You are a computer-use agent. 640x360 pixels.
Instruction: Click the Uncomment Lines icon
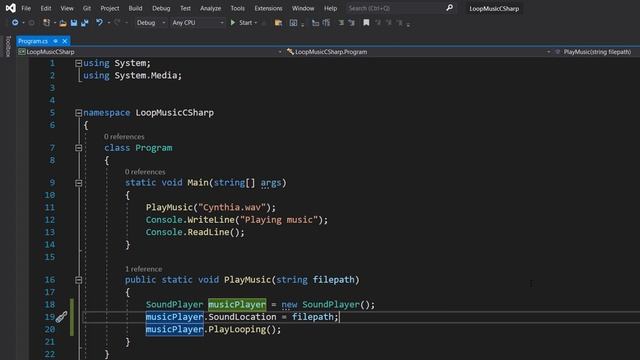coord(351,23)
